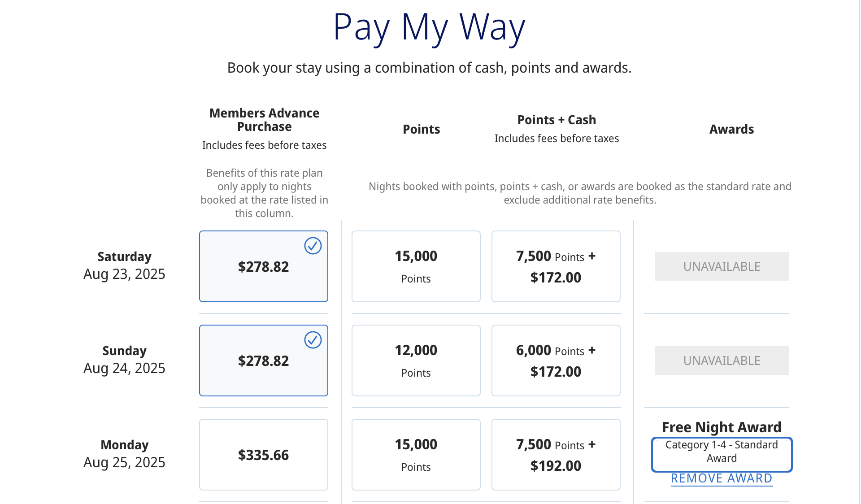
Task: Select the 15,000 Points option for Saturday
Action: point(416,266)
